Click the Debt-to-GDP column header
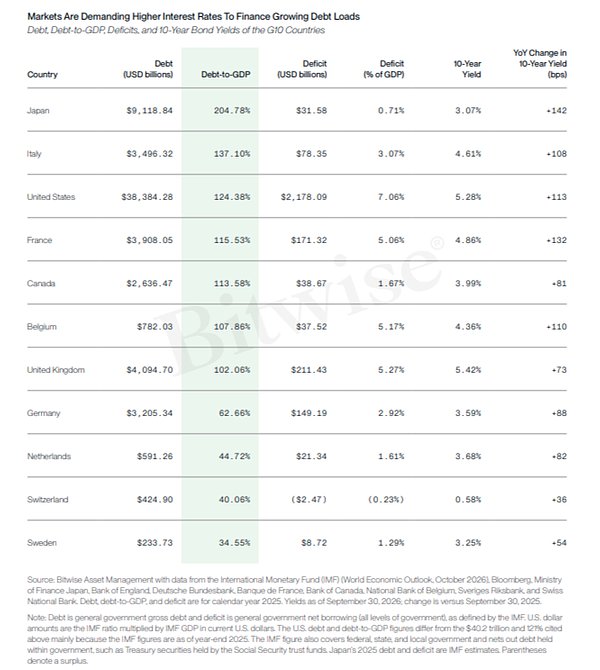This screenshot has height=670, width=600. 226,74
